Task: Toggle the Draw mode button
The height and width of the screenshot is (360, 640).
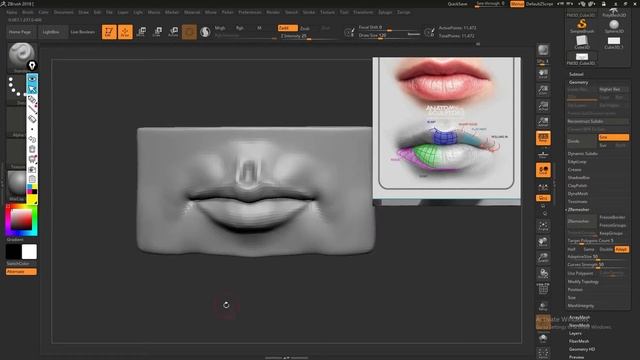Action: 125,32
